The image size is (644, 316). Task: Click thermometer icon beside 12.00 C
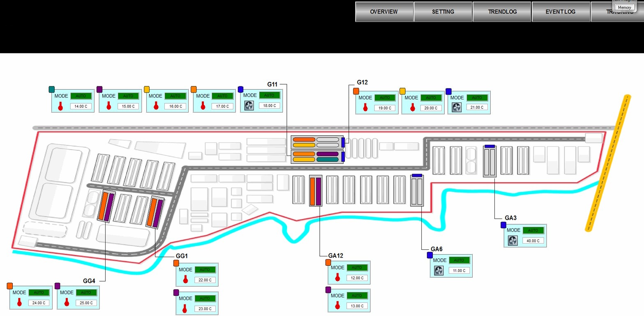(x=338, y=278)
